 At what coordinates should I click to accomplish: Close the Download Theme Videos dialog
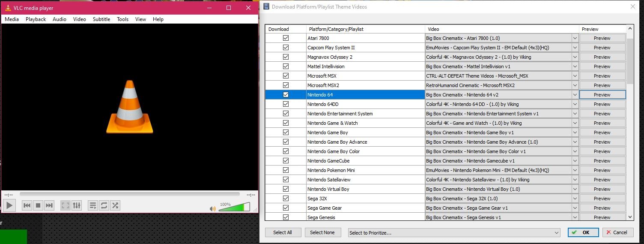point(633,6)
